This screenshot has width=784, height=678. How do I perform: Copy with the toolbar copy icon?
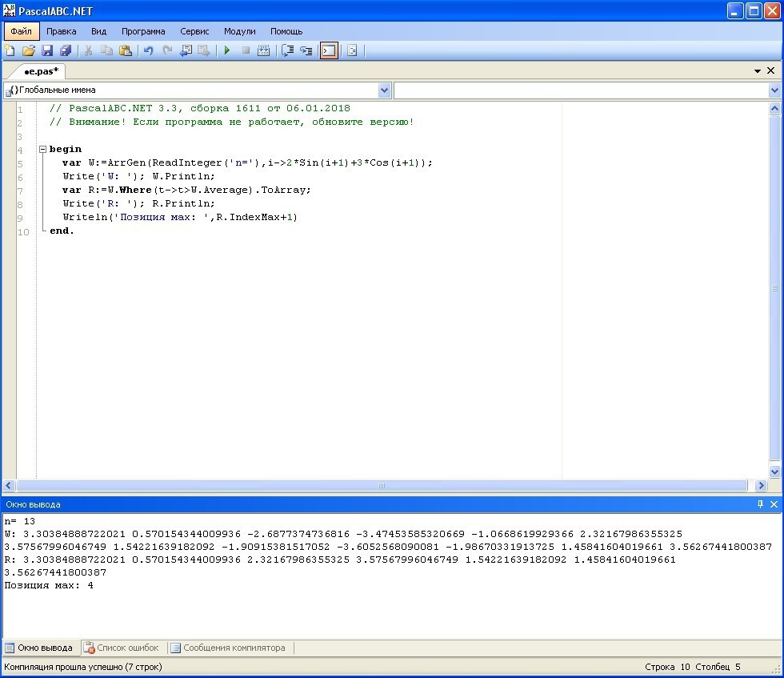tap(106, 50)
